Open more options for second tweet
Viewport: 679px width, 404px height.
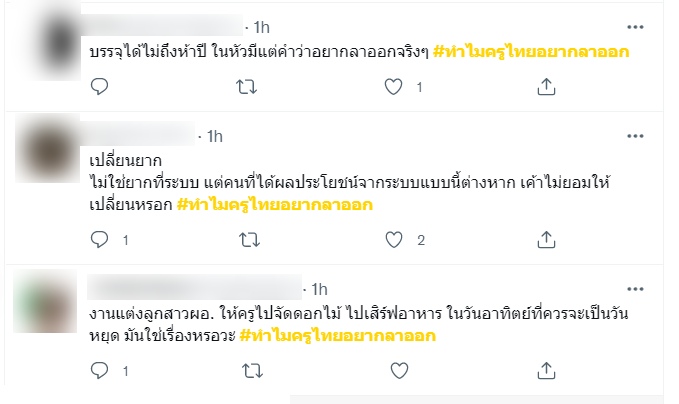(x=635, y=136)
